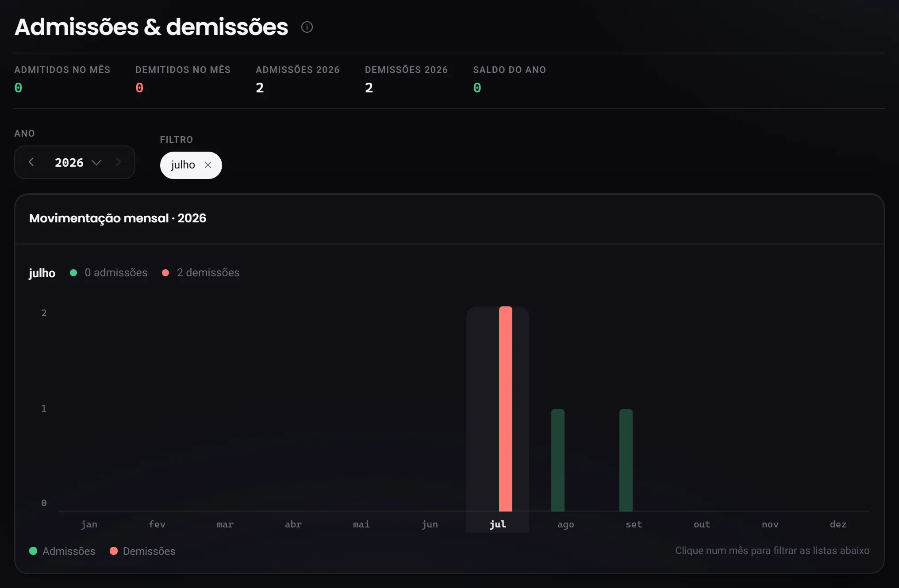The image size is (899, 588).
Task: Filter by jun month label
Action: pyautogui.click(x=430, y=524)
